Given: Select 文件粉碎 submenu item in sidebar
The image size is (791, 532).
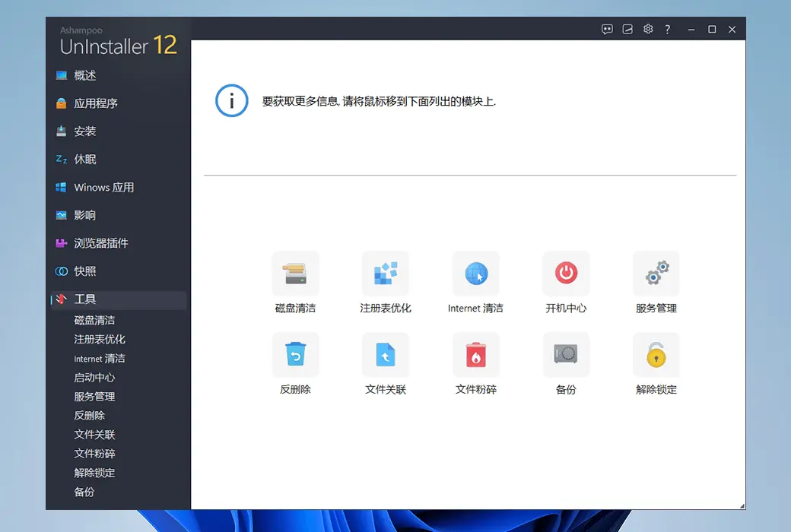Looking at the screenshot, I should point(94,454).
